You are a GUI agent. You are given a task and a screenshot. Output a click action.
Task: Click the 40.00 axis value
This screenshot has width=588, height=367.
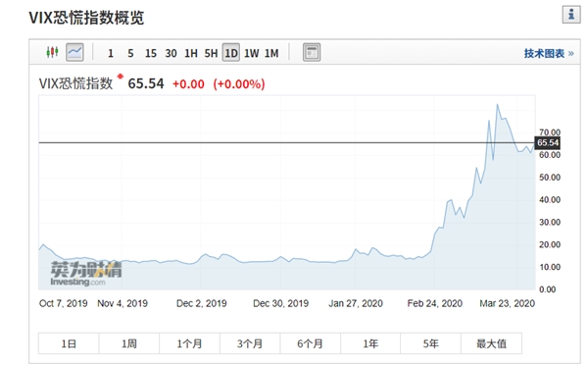click(550, 200)
